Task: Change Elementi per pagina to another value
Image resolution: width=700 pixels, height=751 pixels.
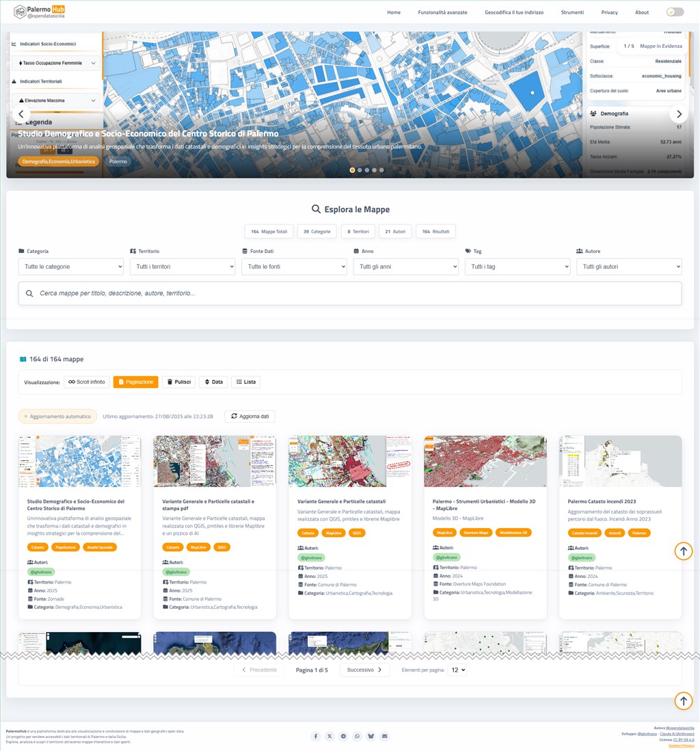Action: coord(457,670)
